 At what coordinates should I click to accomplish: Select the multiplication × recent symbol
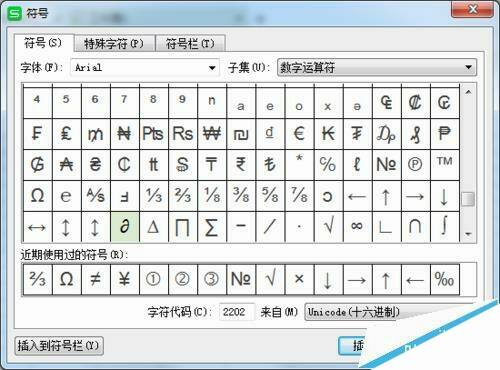coord(299,279)
